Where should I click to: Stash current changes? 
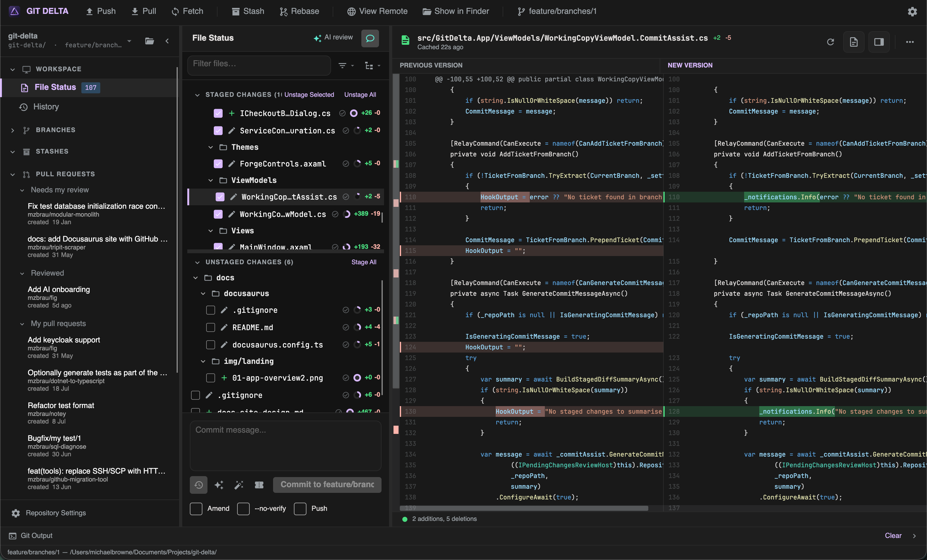[x=248, y=11]
